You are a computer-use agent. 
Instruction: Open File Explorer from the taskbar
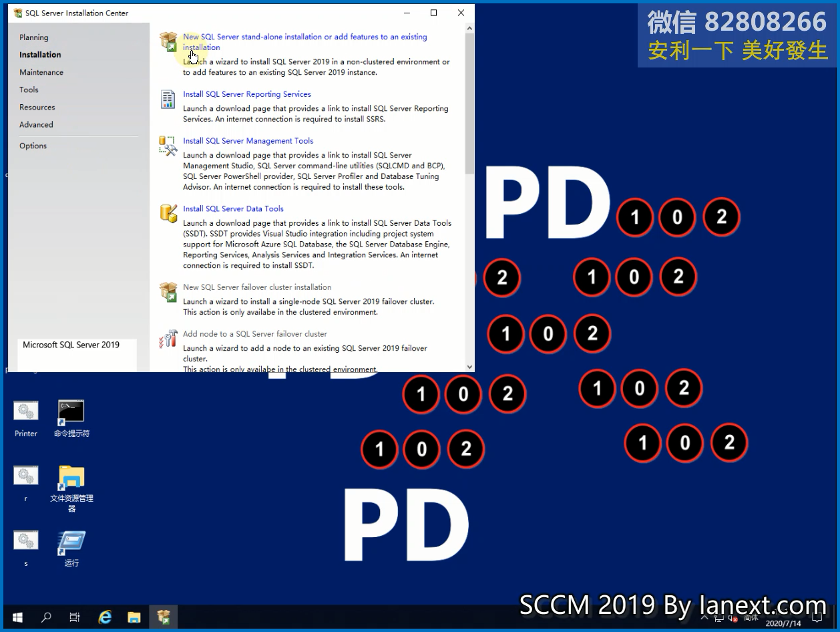click(x=134, y=617)
